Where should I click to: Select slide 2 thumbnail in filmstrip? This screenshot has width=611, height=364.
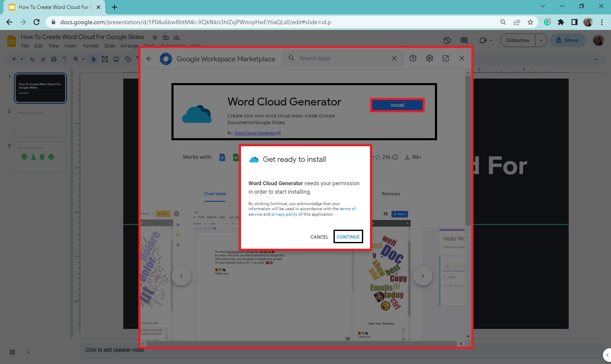(x=40, y=123)
